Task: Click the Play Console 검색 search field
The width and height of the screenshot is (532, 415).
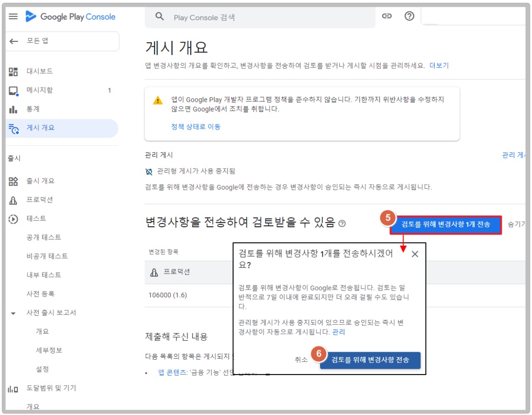Action: [260, 17]
